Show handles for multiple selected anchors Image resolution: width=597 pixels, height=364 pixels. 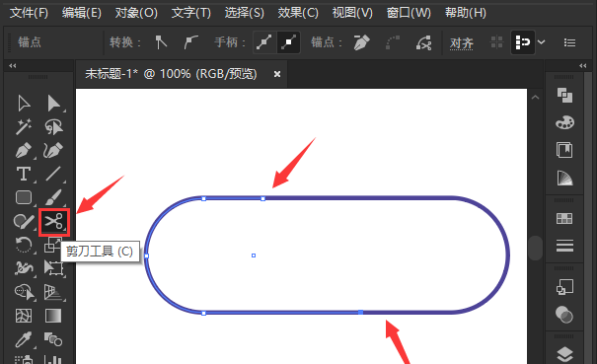click(264, 42)
